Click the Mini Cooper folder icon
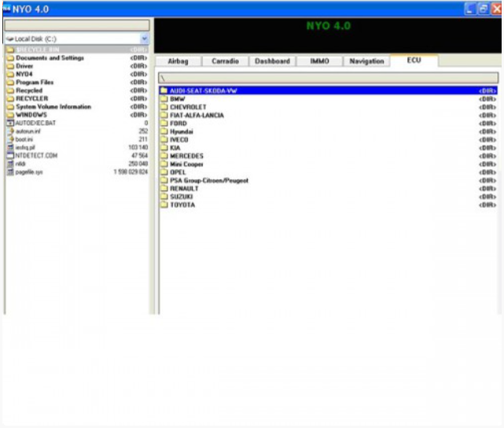Viewport: 504px width, 428px height. click(x=164, y=164)
